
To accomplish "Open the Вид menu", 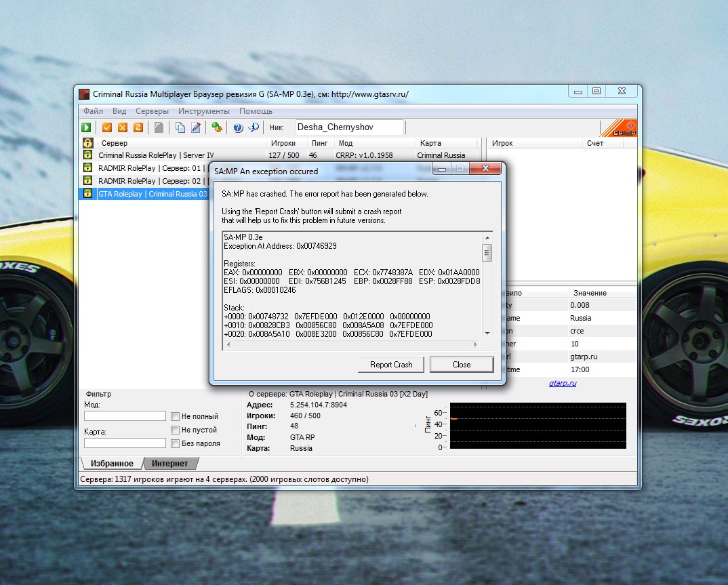I will [119, 111].
